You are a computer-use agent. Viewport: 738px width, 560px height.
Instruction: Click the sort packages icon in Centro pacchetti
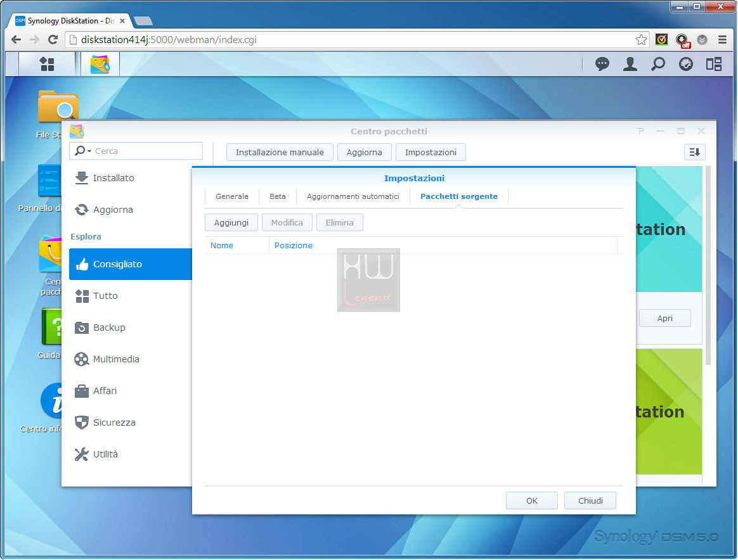tap(694, 152)
